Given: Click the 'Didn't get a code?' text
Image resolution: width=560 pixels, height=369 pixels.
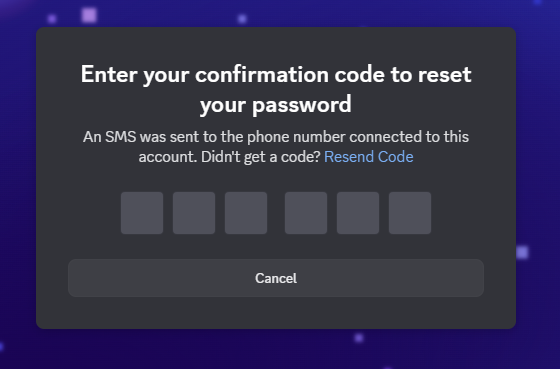Looking at the screenshot, I should point(261,157).
